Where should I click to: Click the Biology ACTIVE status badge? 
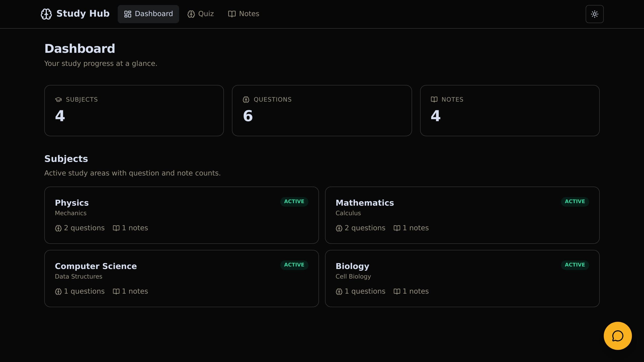[x=575, y=265]
